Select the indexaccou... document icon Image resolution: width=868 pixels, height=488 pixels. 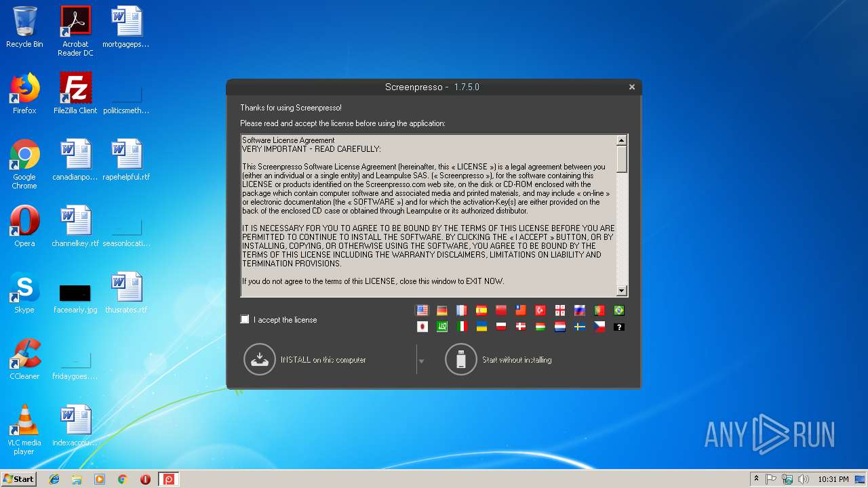75,426
